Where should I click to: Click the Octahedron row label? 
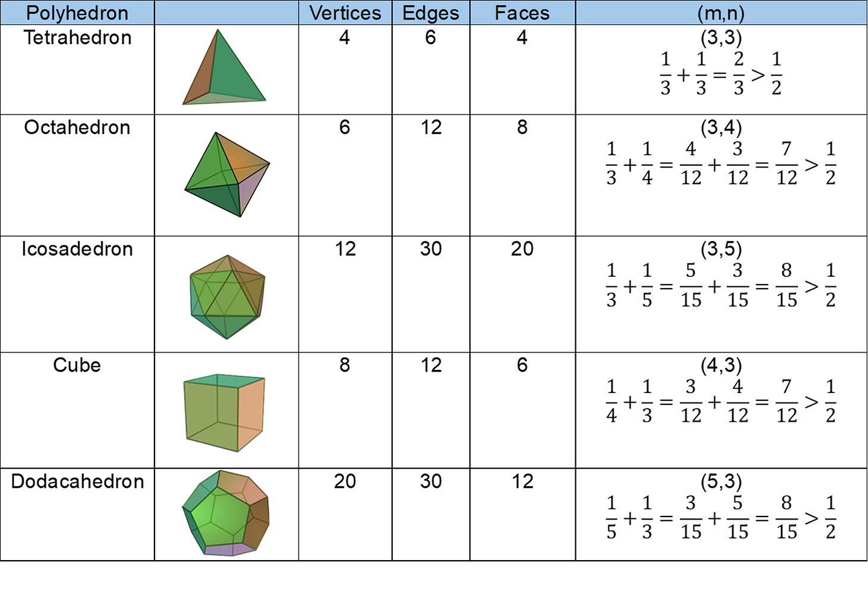77,127
